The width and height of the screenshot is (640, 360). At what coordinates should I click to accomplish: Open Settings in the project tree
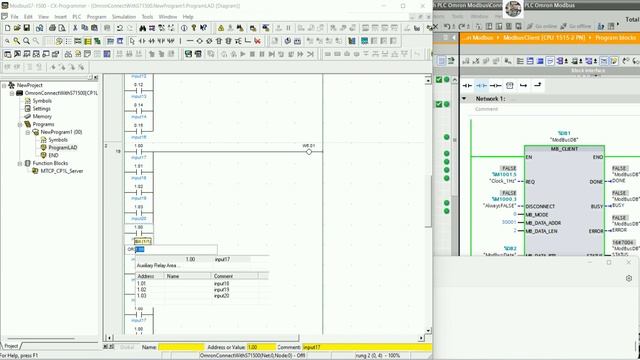pyautogui.click(x=41, y=109)
